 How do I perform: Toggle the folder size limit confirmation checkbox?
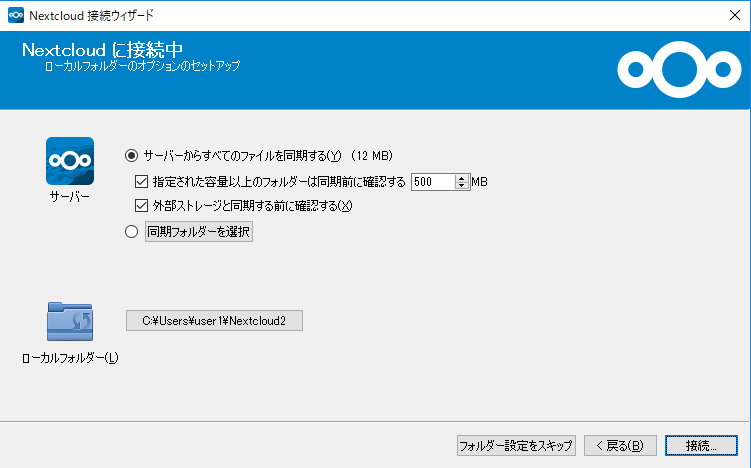[141, 182]
